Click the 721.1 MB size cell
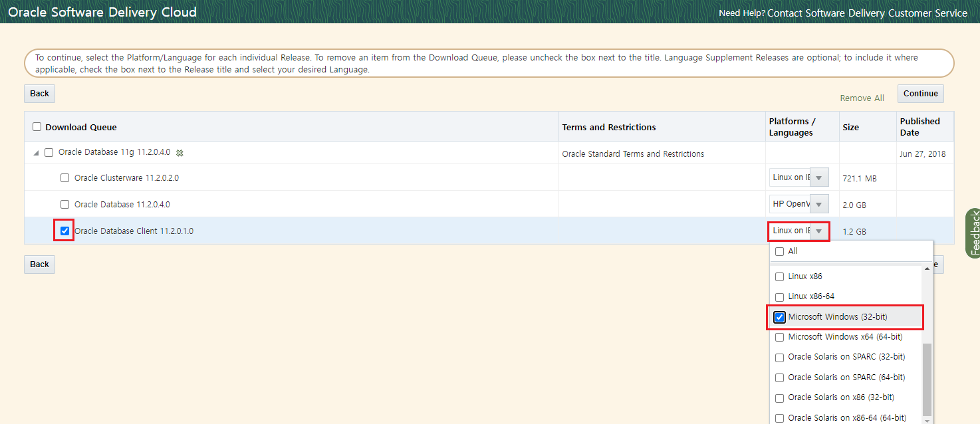This screenshot has width=980, height=424. point(861,179)
